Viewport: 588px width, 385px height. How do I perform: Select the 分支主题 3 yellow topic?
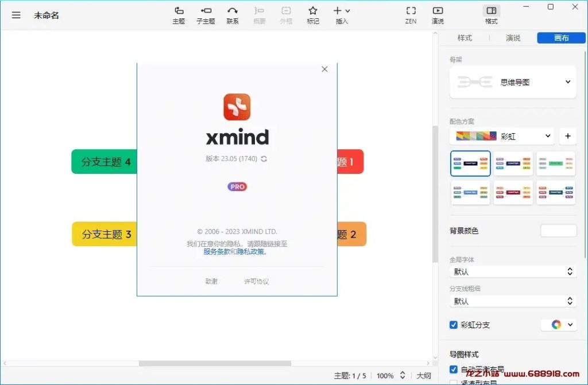click(x=105, y=234)
